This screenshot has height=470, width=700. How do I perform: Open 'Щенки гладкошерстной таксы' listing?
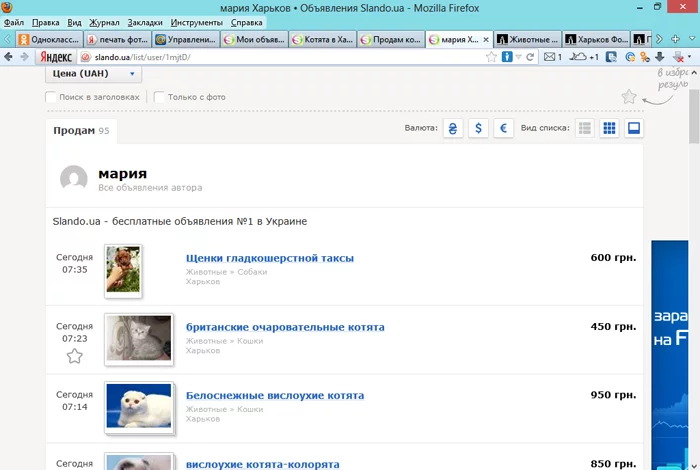269,258
